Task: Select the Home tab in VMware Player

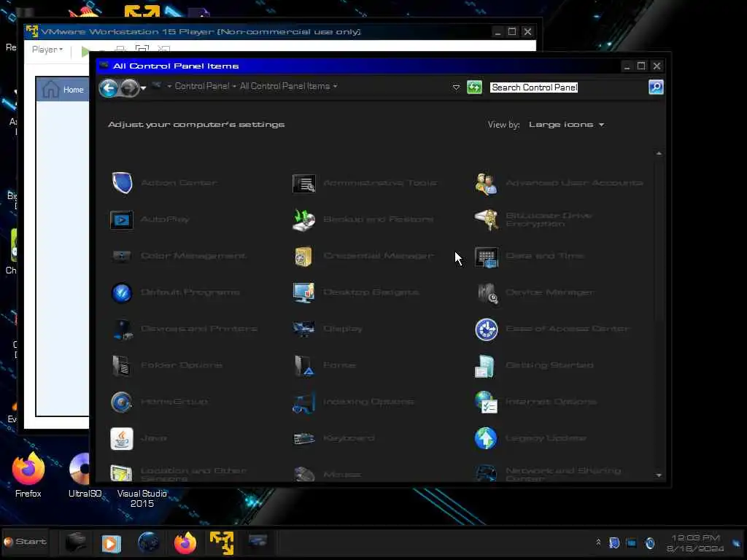Action: click(63, 90)
